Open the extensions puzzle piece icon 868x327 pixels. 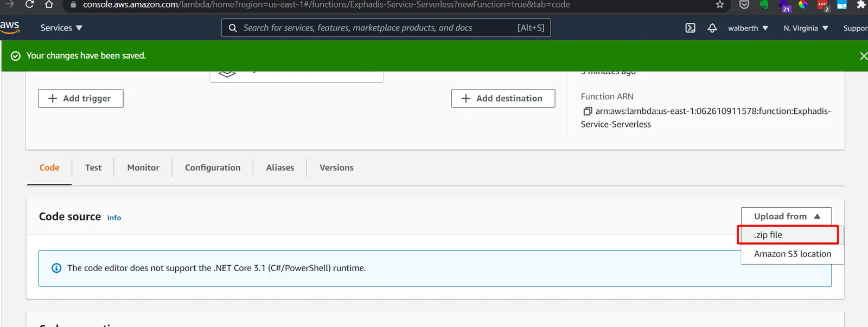pyautogui.click(x=861, y=4)
